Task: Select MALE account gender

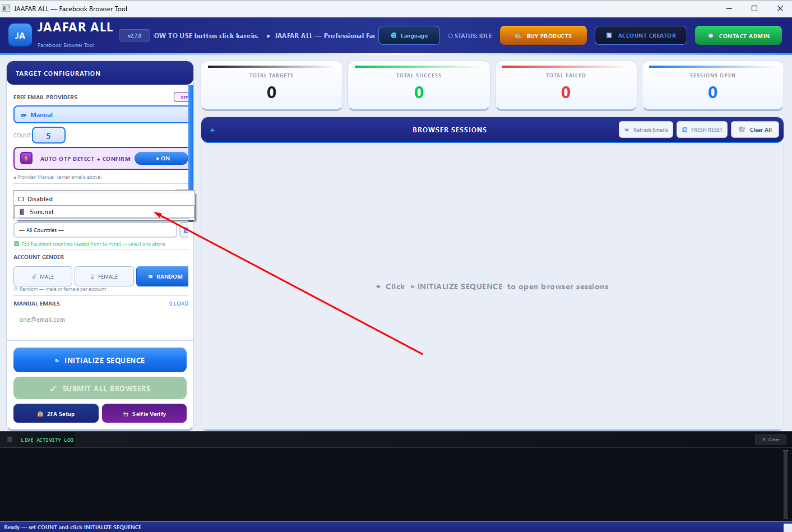Action: tap(43, 276)
